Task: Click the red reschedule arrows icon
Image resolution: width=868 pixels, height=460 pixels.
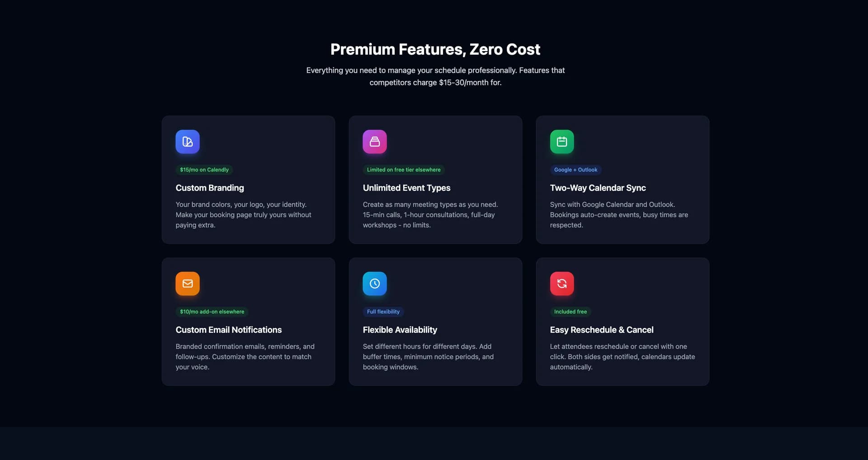Action: [x=562, y=284]
